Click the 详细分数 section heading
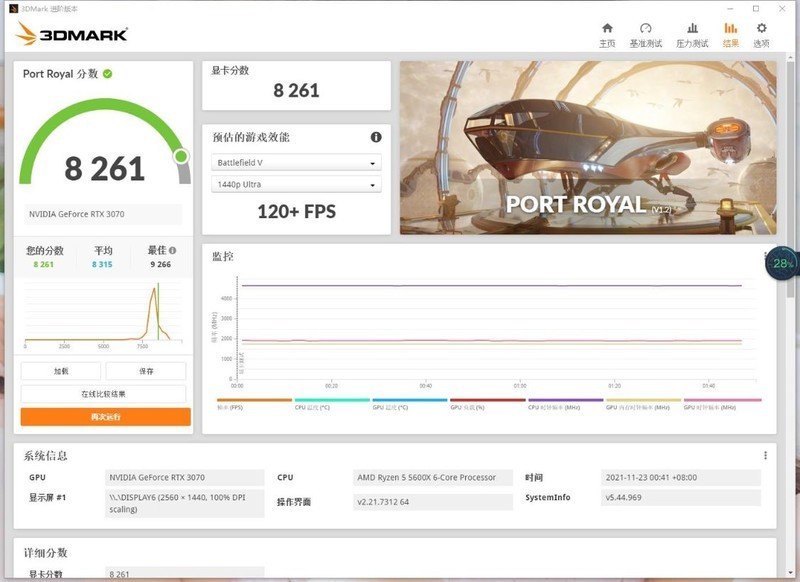The image size is (800, 582). pyautogui.click(x=45, y=553)
